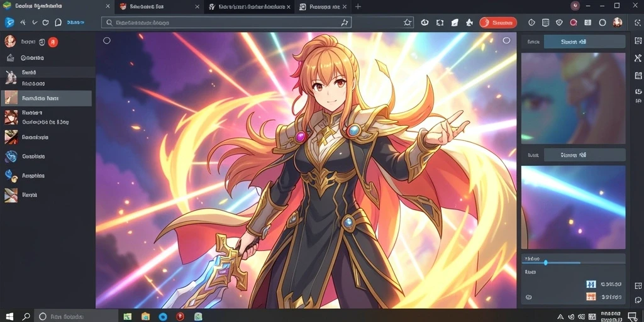Click the blue paper-plane logo icon
Image resolution: width=644 pixels, height=322 pixels.
[x=9, y=23]
